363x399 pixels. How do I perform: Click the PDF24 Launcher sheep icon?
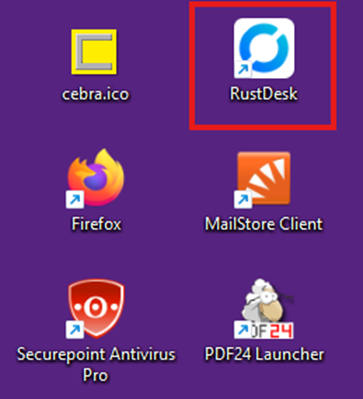[264, 308]
